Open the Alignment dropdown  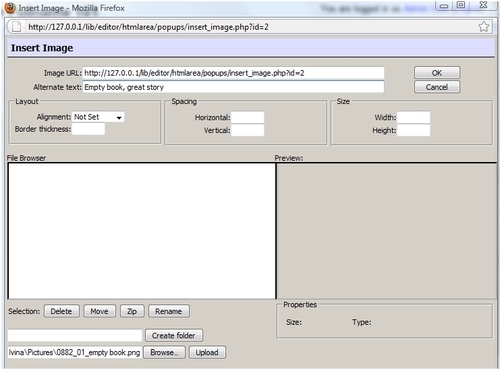pos(98,117)
